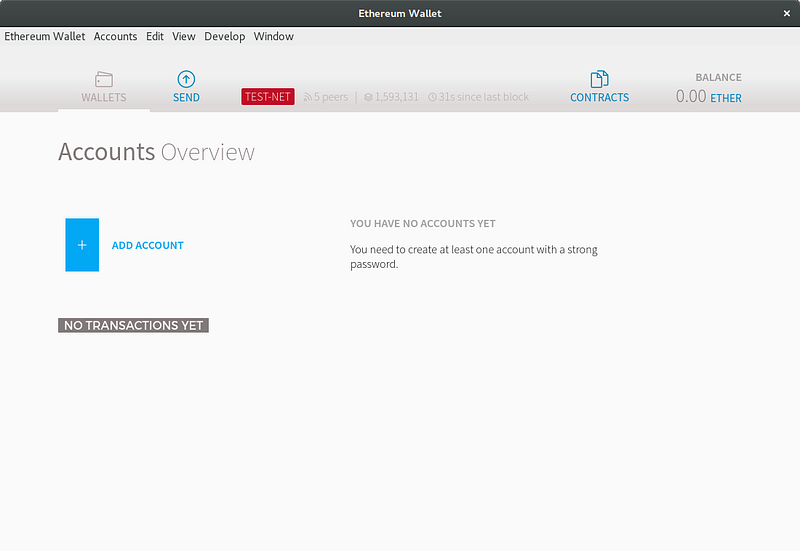
Task: Open the Accounts menu
Action: [x=115, y=36]
